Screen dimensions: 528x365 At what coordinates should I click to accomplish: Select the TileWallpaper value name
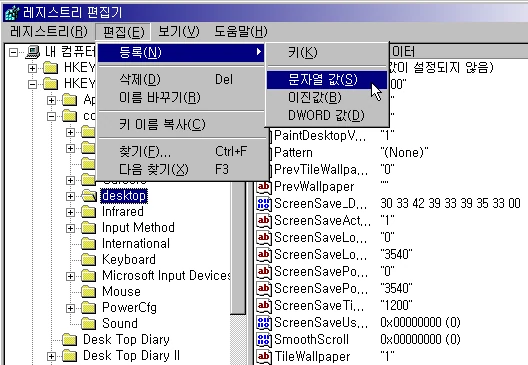pyautogui.click(x=312, y=357)
